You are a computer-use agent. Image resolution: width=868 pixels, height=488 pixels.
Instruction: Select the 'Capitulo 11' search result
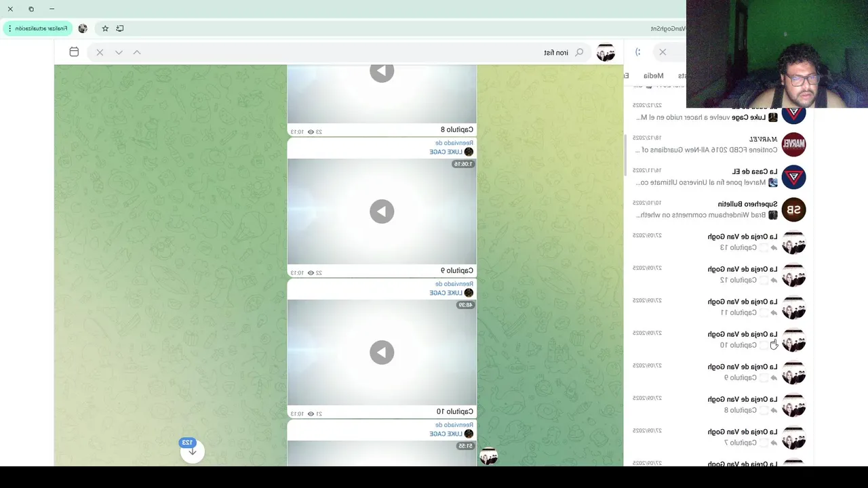[x=719, y=307]
